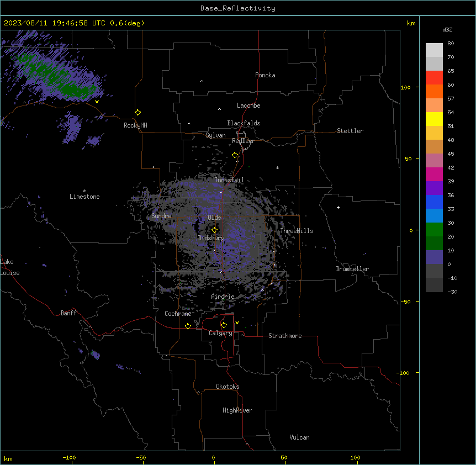476x465 pixels.
Task: Click the Sundre town label
Action: [x=161, y=216]
